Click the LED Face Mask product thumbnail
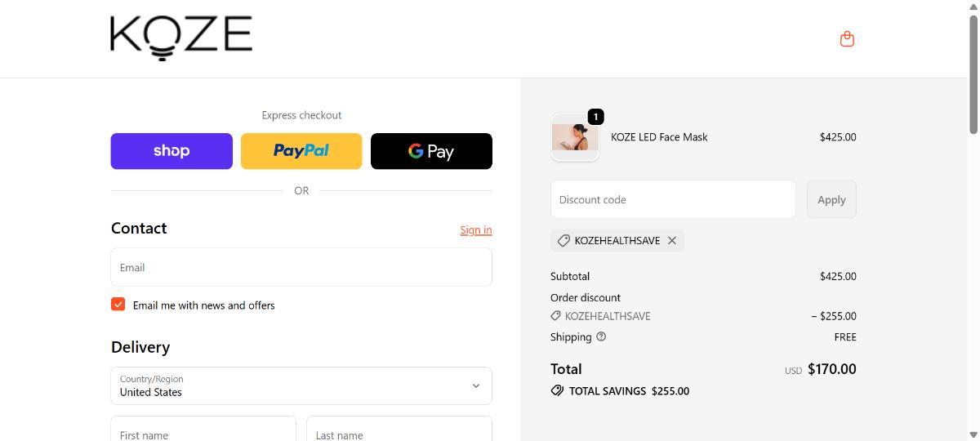This screenshot has height=441, width=980. point(575,137)
